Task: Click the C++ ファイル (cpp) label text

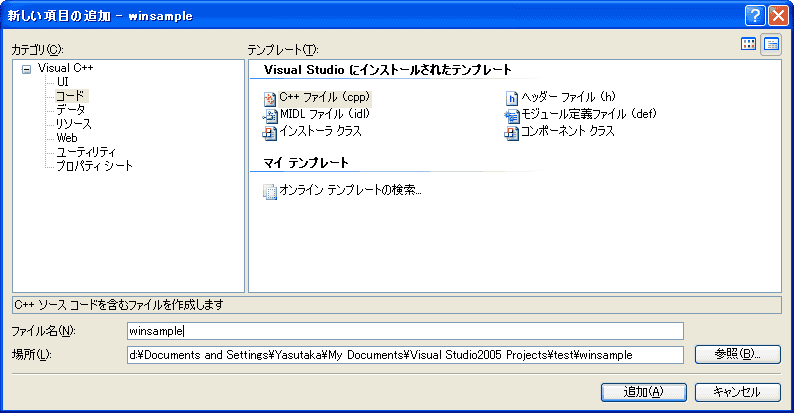Action: 325,97
